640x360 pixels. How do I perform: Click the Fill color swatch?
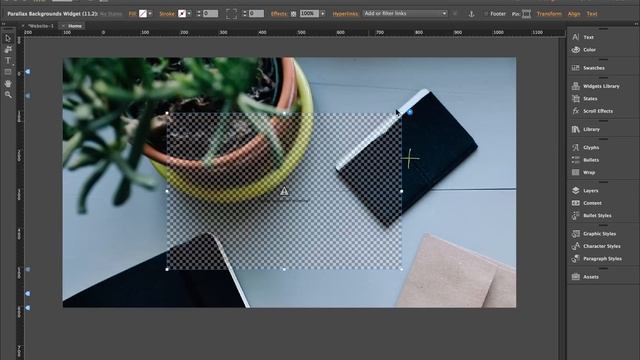click(142, 14)
